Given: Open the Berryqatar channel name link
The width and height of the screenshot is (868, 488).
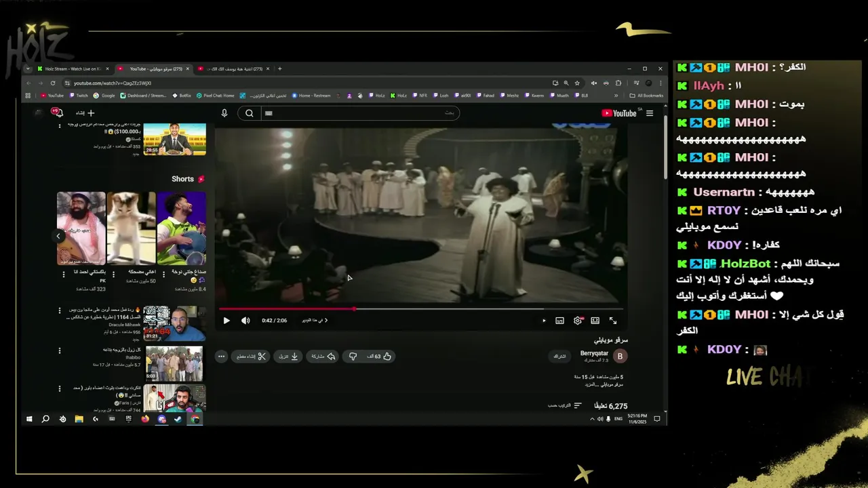Looking at the screenshot, I should click(594, 353).
